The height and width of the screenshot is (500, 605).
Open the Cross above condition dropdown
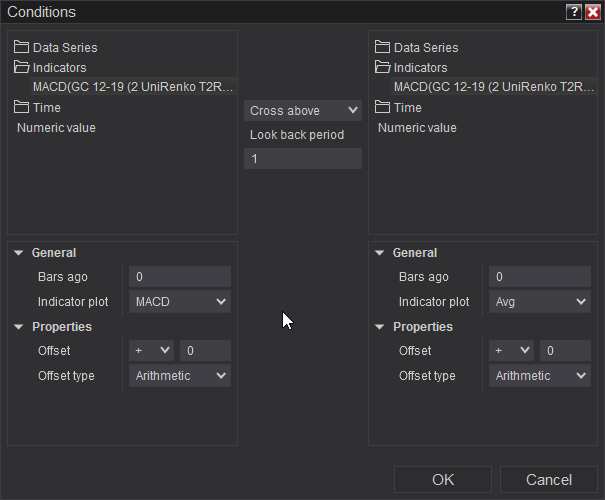pyautogui.click(x=303, y=110)
